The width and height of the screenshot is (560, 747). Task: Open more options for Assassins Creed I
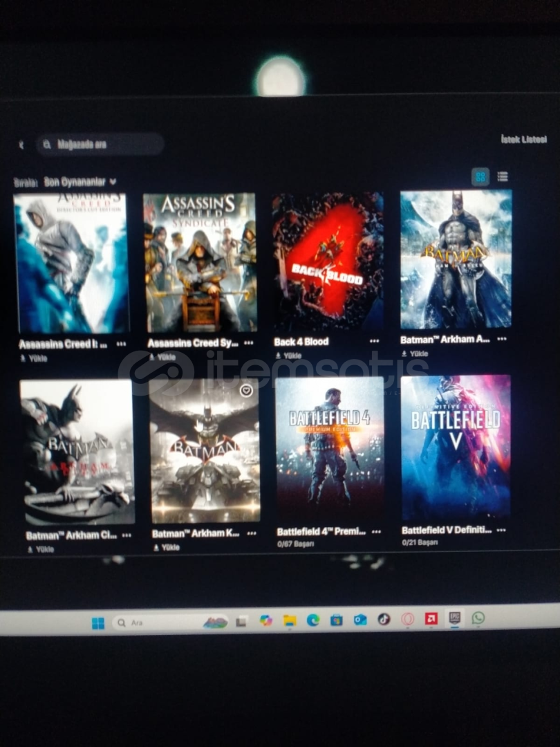[122, 344]
